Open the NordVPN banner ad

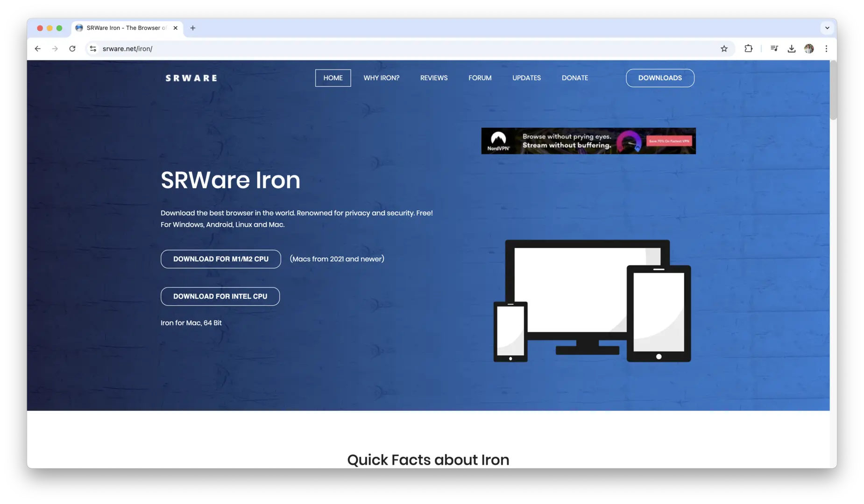tap(588, 141)
